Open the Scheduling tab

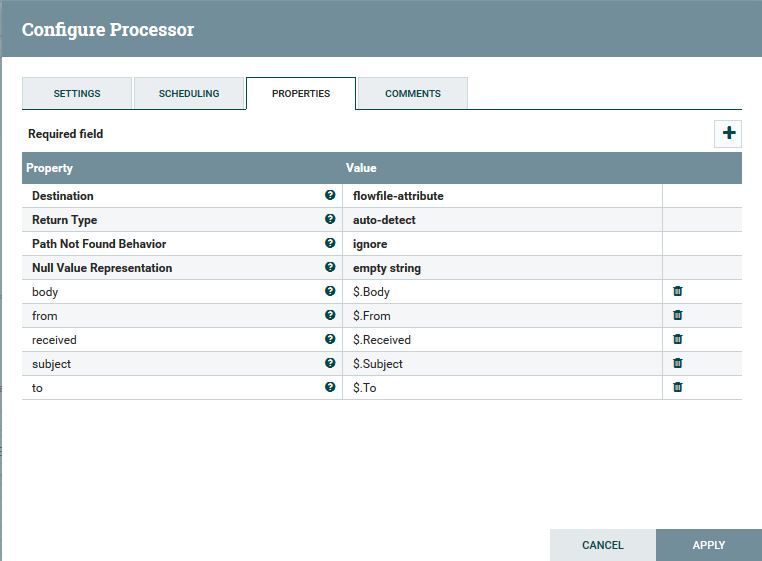click(189, 94)
